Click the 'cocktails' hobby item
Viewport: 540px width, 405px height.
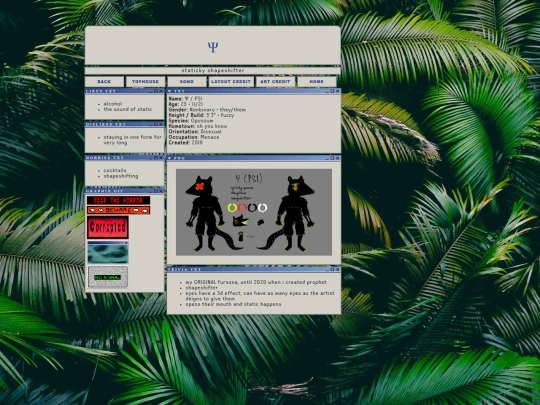(x=115, y=170)
